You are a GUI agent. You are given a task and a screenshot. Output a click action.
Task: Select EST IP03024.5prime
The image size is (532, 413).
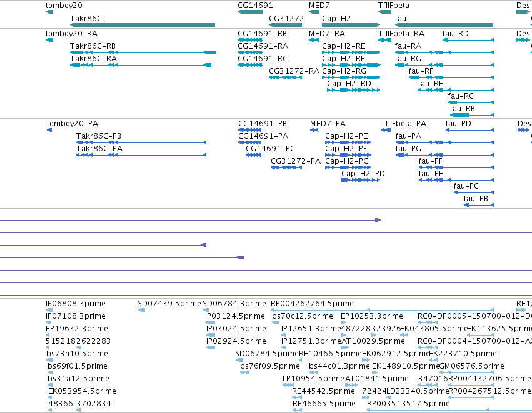[x=211, y=335]
